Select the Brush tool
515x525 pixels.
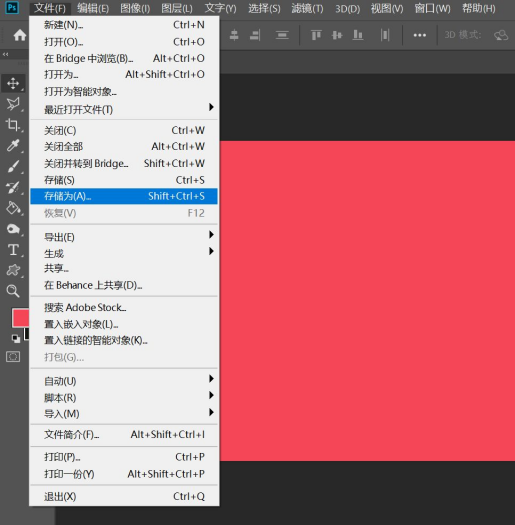[13, 166]
